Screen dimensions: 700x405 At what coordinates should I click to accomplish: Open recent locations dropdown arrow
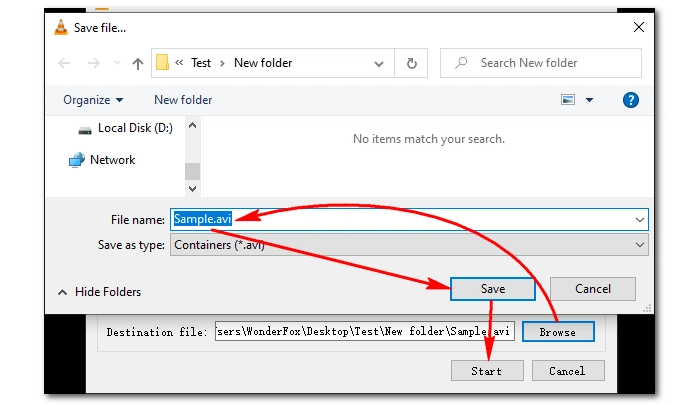pyautogui.click(x=116, y=63)
